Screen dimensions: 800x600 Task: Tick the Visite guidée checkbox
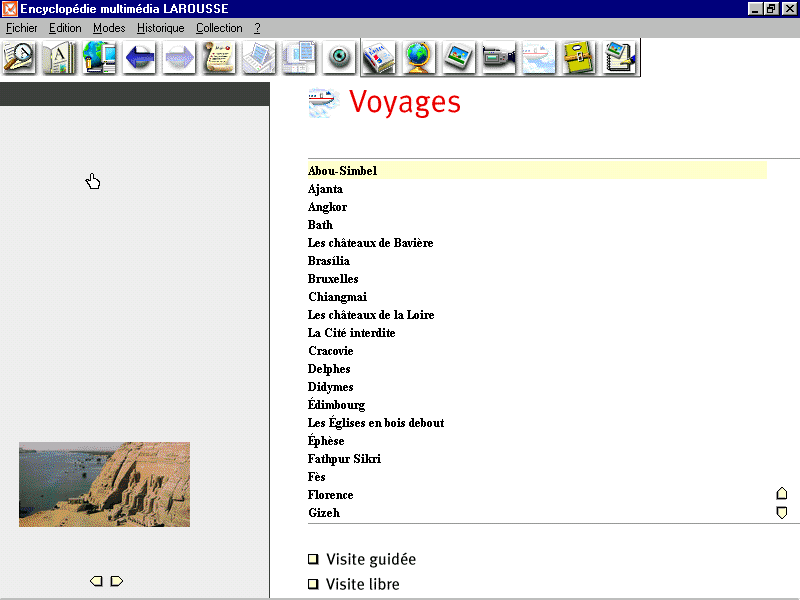click(x=313, y=559)
